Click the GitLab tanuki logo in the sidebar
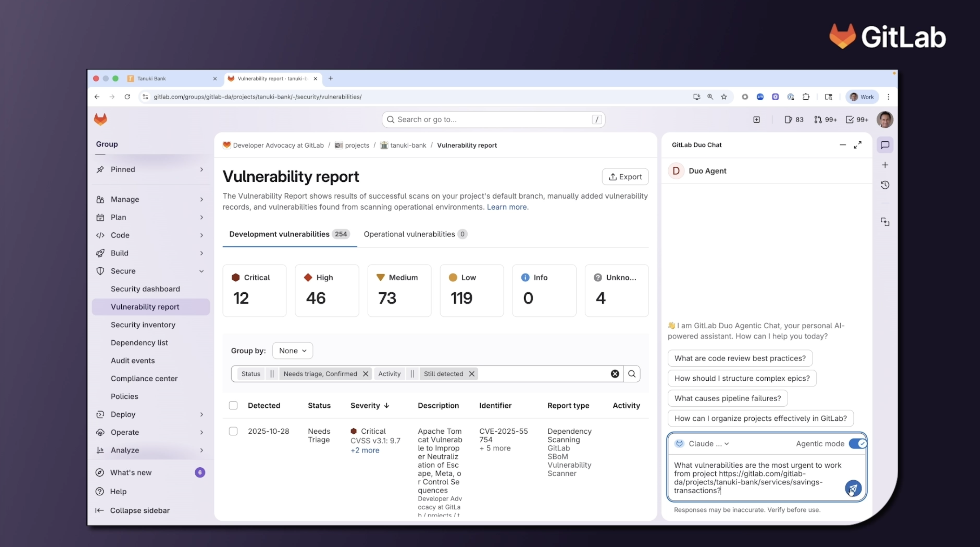980x547 pixels. pos(100,119)
